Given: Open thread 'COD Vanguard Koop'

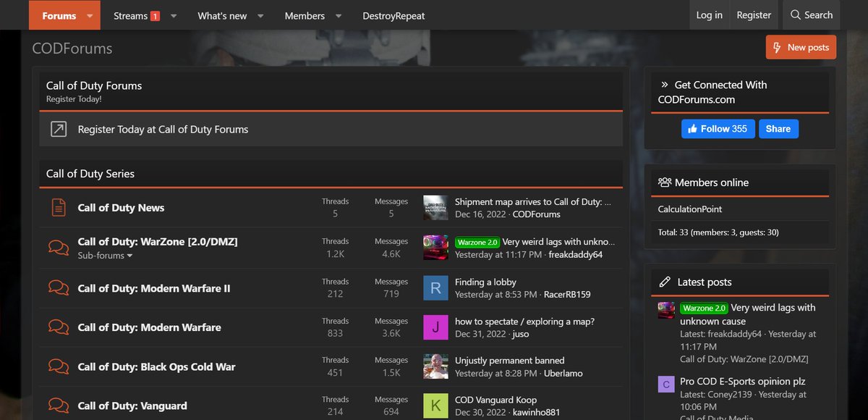Looking at the screenshot, I should tap(495, 400).
